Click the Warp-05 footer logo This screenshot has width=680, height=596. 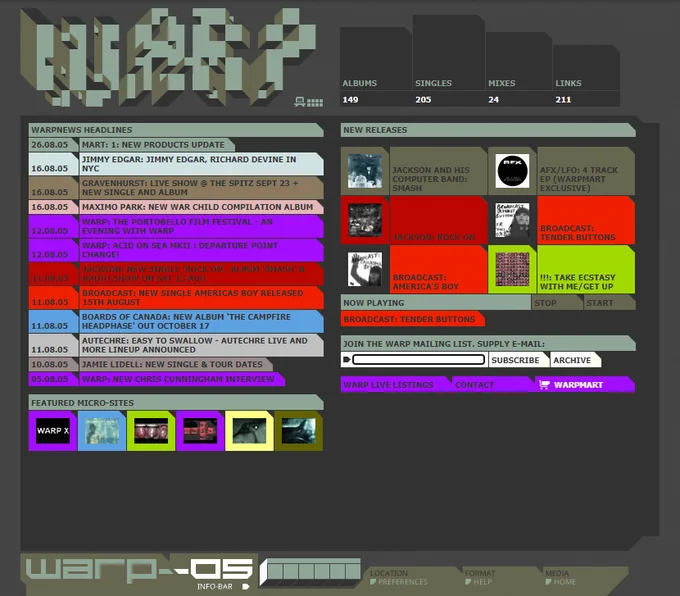click(x=139, y=569)
